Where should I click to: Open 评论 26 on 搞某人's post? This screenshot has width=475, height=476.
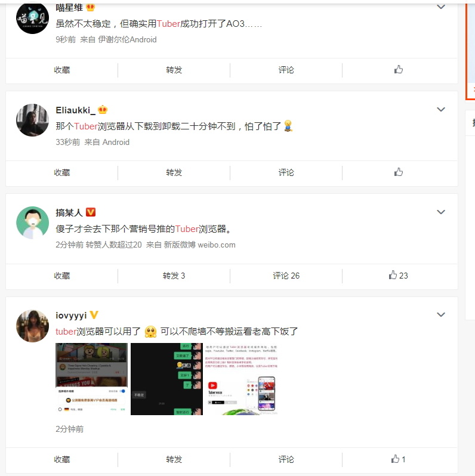(286, 276)
